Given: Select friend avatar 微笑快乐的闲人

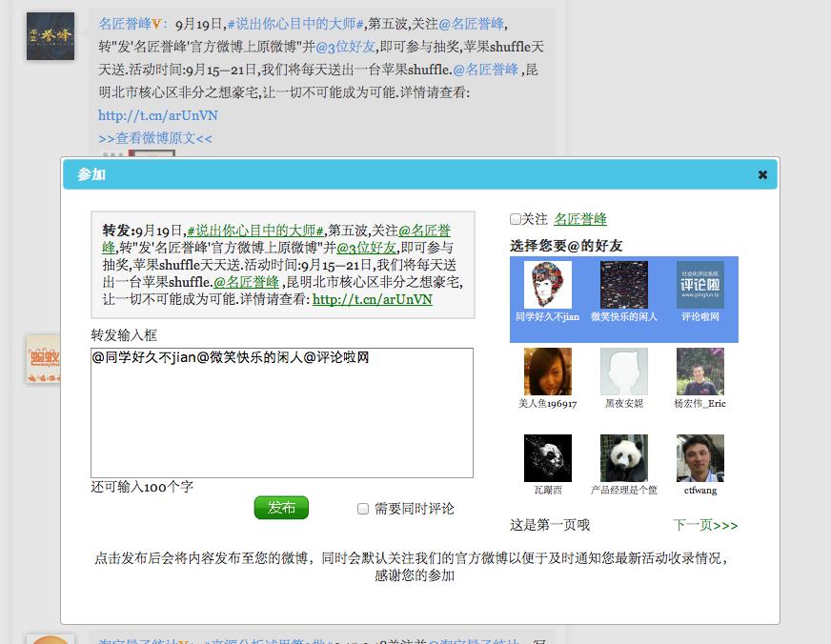Looking at the screenshot, I should point(624,285).
